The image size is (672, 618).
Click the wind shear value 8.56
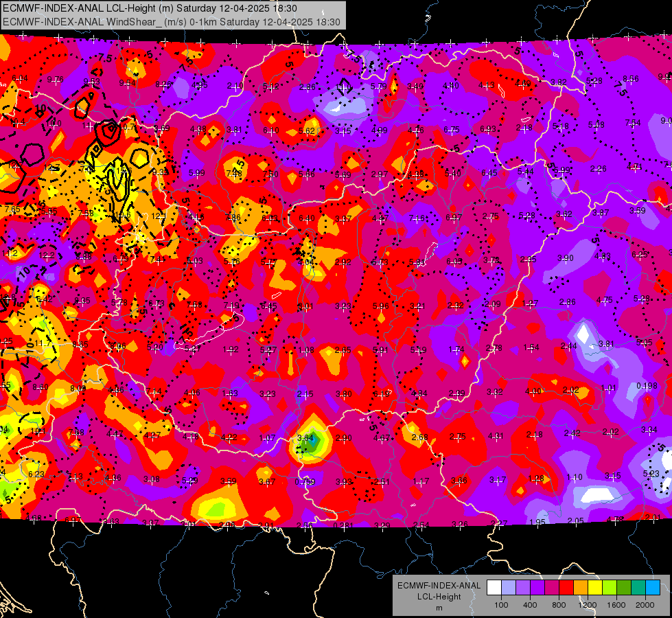(x=631, y=79)
